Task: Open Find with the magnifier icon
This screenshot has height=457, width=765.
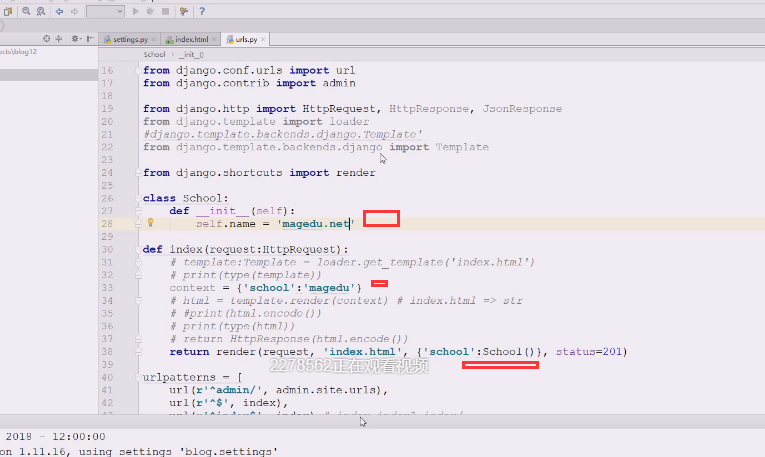Action: [26, 11]
